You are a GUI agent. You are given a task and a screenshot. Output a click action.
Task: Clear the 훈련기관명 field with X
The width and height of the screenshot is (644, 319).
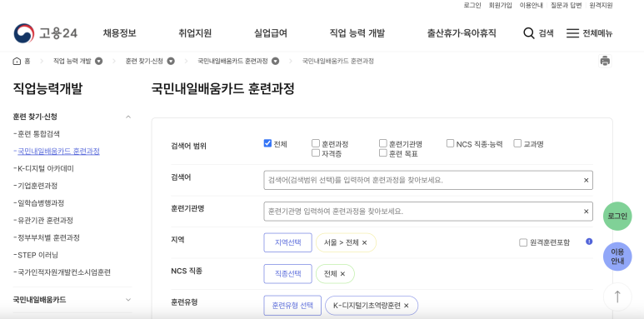point(586,212)
